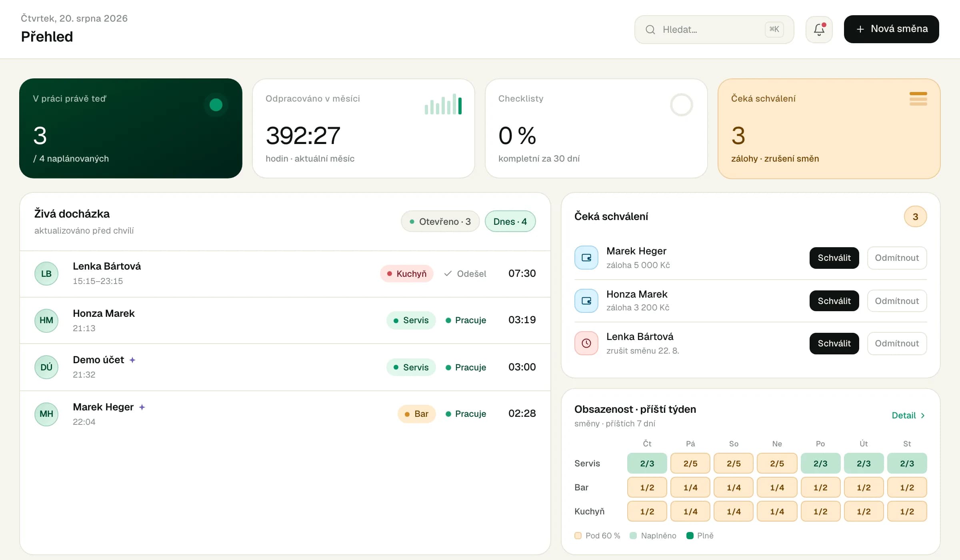Viewport: 960px width, 560px height.
Task: Reject Honza Marek's advance request
Action: pos(897,301)
